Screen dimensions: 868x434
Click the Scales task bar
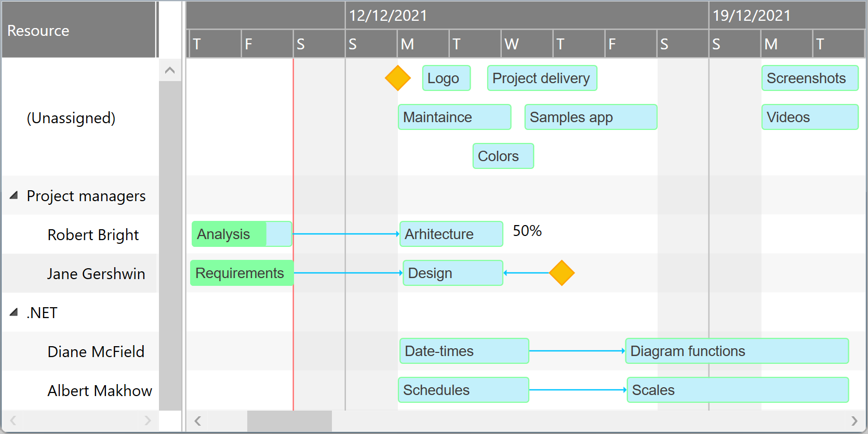tap(737, 390)
